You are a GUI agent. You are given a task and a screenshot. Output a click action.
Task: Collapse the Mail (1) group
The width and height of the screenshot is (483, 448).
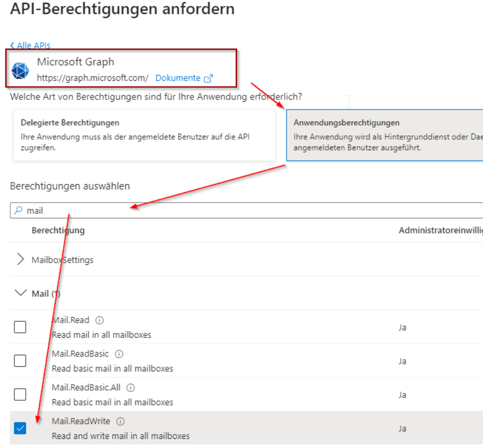(x=21, y=293)
